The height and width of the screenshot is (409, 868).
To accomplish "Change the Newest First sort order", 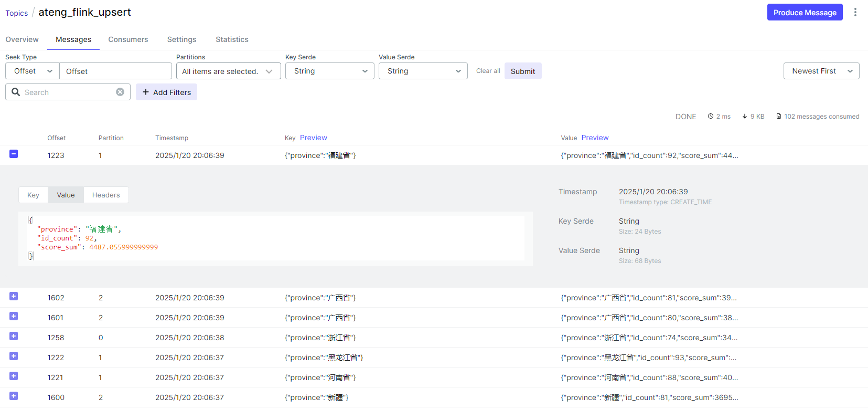I will 821,71.
